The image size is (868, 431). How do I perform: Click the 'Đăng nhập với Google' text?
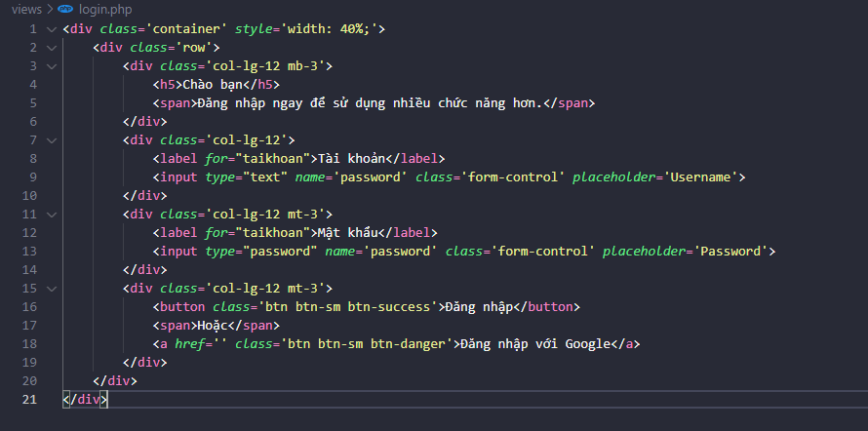(539, 343)
